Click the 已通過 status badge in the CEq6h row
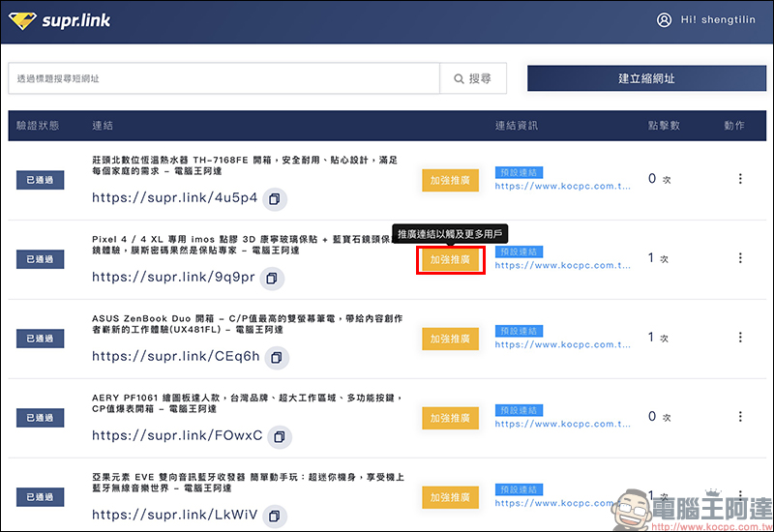Viewport: 774px width, 532px height. point(40,339)
